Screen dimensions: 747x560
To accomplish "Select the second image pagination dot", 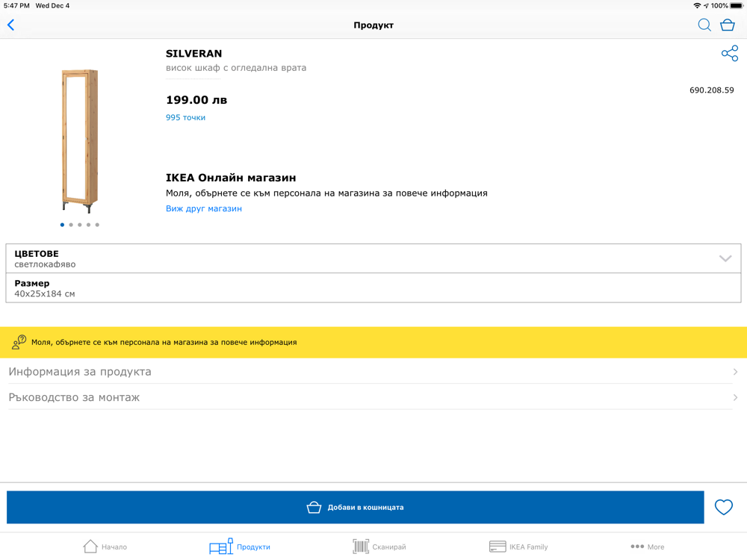I will [x=71, y=225].
